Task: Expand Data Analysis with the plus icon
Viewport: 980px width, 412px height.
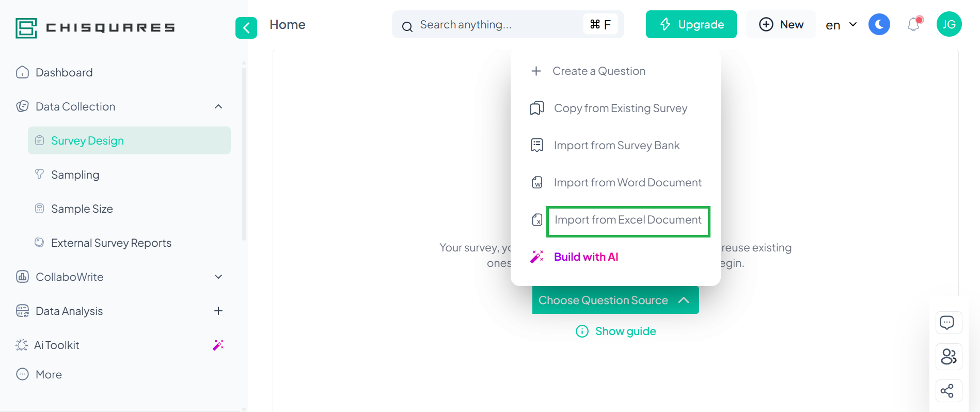Action: click(218, 311)
